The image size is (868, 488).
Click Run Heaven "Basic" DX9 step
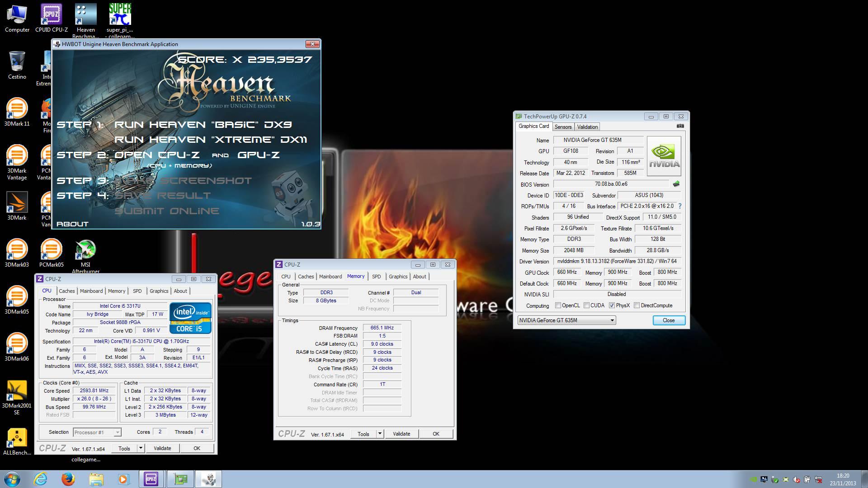coord(203,125)
